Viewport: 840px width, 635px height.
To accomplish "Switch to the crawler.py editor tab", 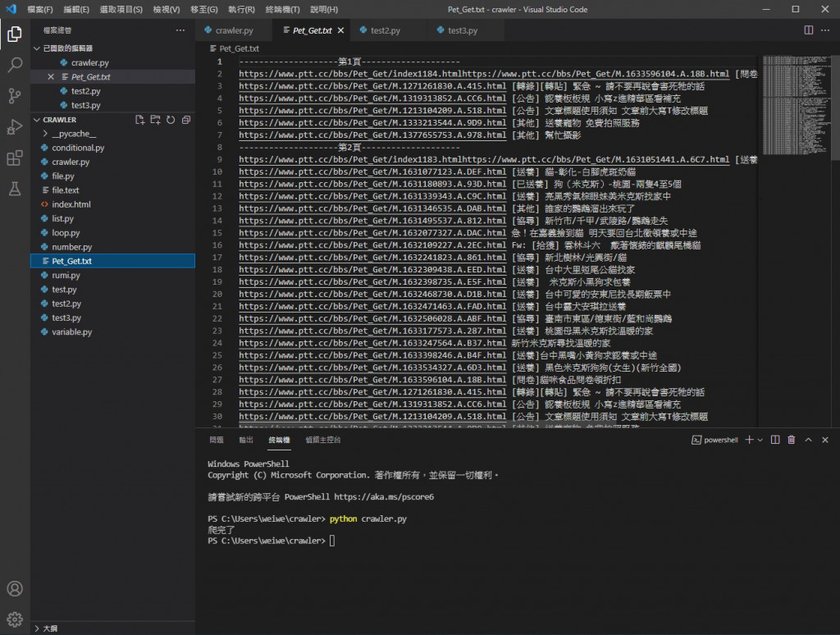I will pos(234,30).
